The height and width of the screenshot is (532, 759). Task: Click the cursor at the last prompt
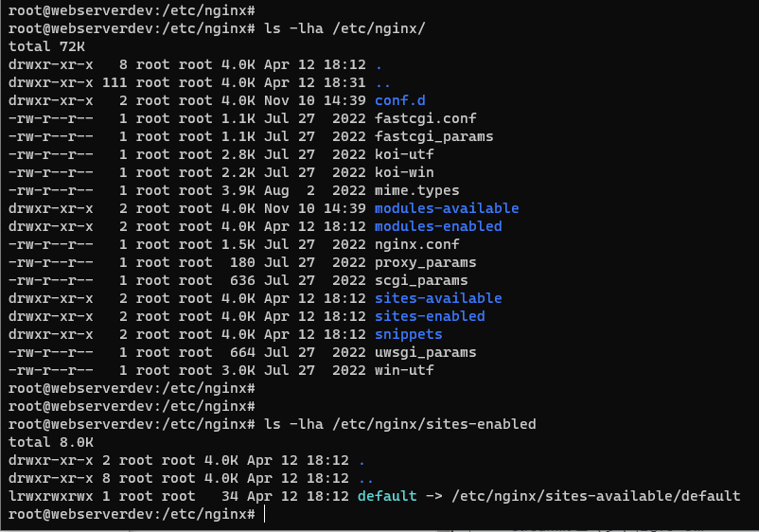tap(266, 514)
